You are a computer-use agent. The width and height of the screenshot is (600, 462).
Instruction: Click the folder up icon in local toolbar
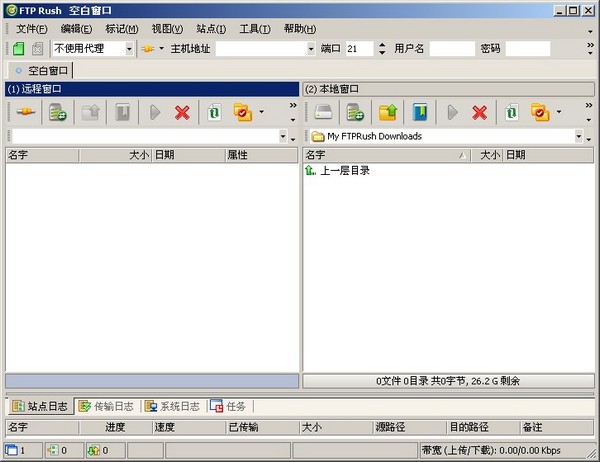(x=387, y=113)
